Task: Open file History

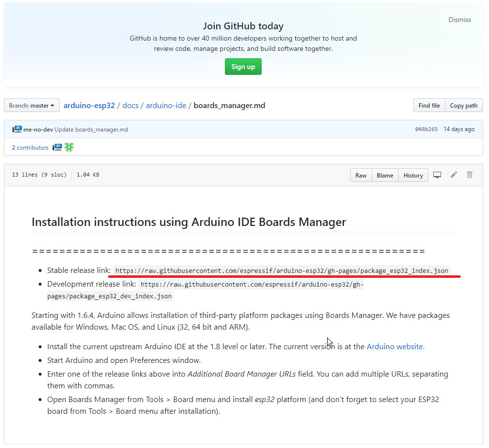Action: click(413, 176)
